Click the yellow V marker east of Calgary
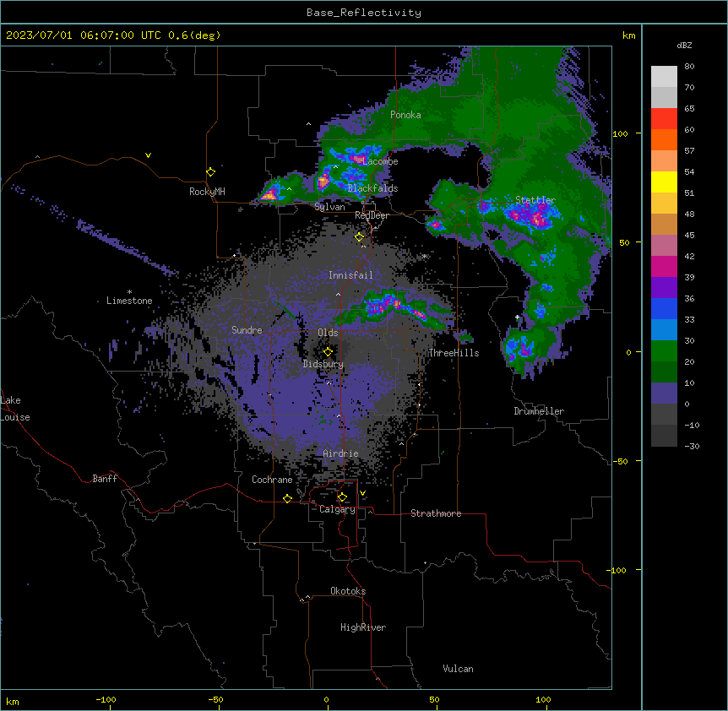728x711 pixels. [362, 493]
